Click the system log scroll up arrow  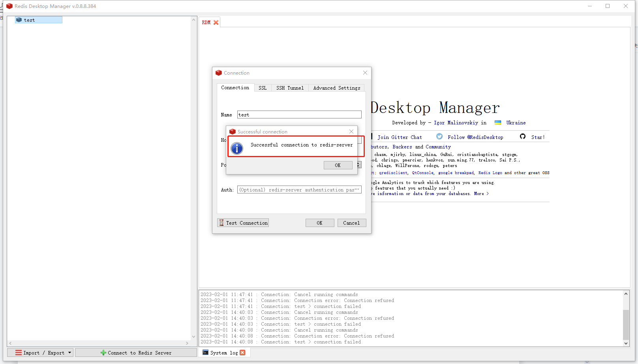pos(626,294)
